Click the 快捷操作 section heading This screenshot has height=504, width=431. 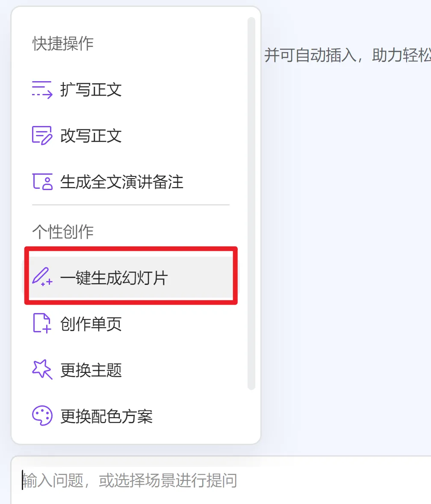(x=63, y=44)
